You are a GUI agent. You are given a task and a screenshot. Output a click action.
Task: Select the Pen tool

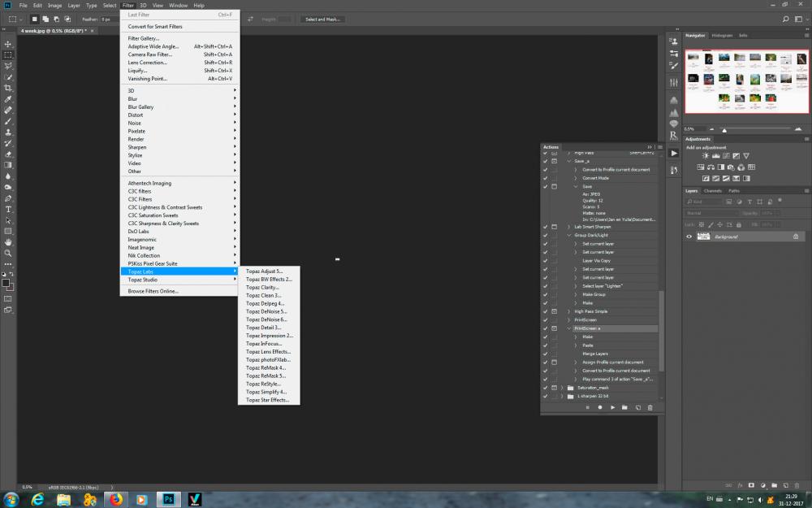coord(8,198)
